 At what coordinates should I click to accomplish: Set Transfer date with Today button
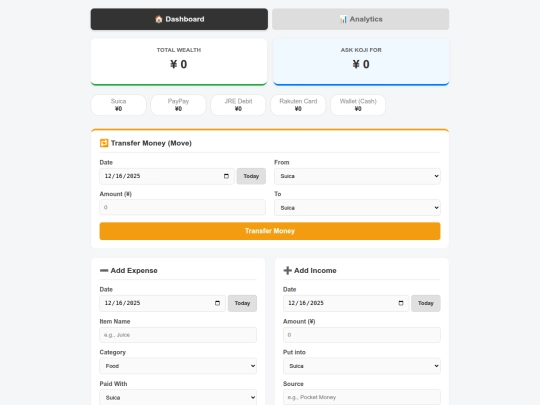(x=251, y=176)
